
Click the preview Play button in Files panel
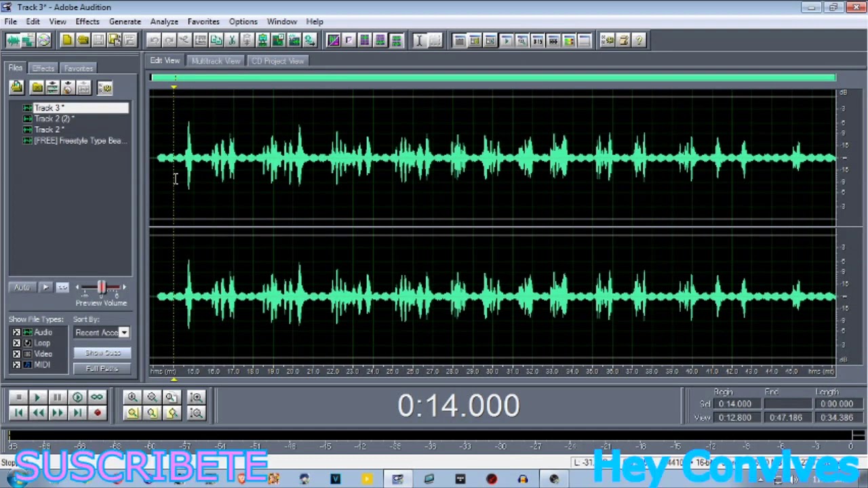click(45, 287)
